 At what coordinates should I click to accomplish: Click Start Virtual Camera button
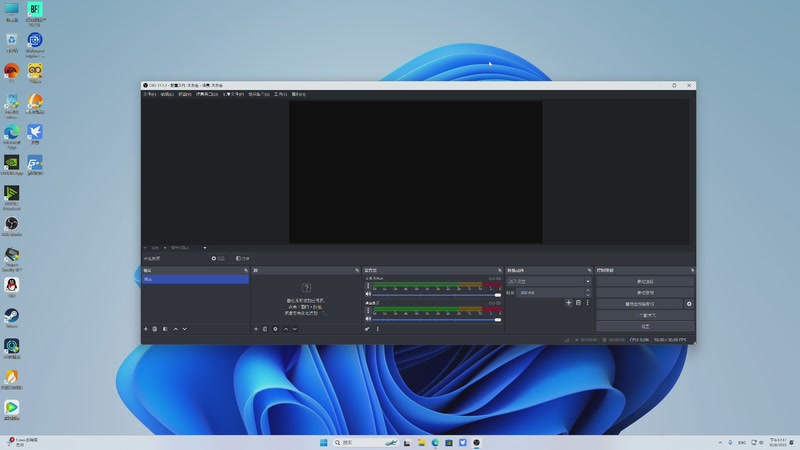click(640, 304)
